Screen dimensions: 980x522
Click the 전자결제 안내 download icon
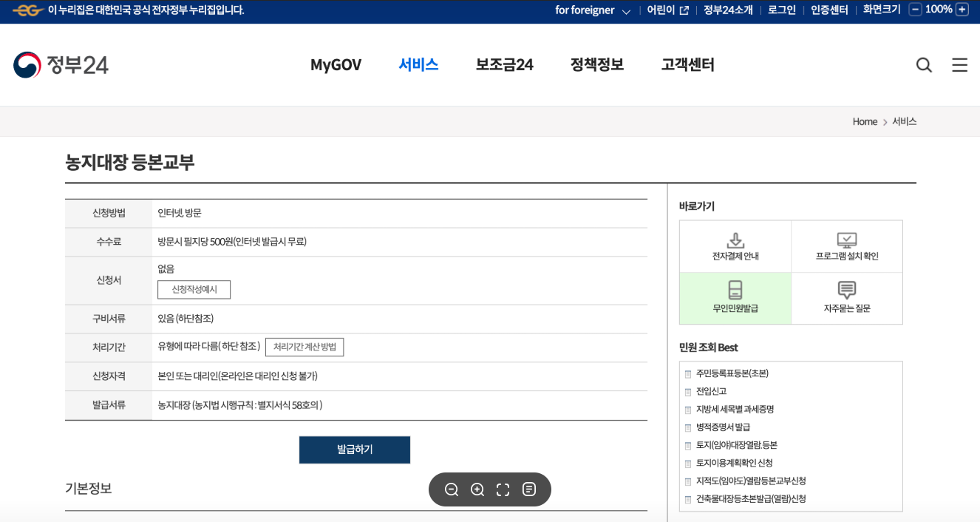click(735, 240)
